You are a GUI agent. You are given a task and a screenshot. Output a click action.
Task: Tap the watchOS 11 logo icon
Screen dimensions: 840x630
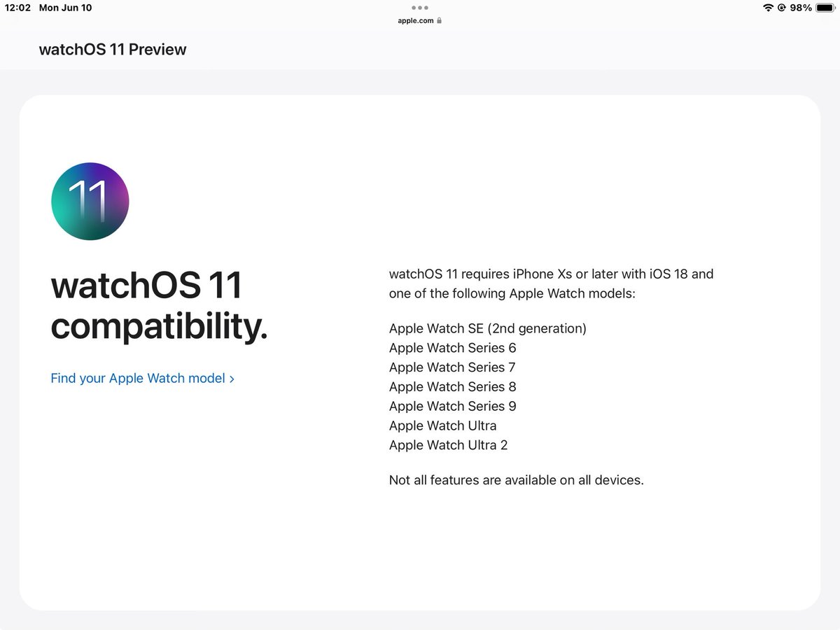pyautogui.click(x=90, y=202)
